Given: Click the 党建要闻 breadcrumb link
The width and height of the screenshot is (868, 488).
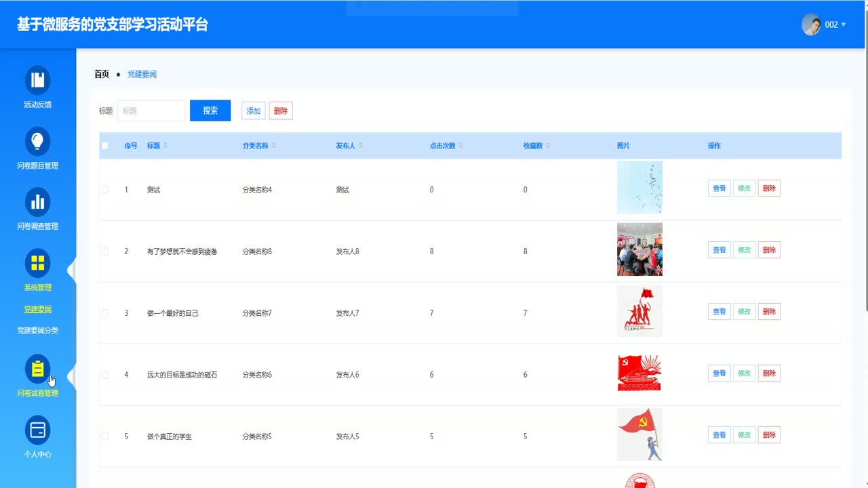Looking at the screenshot, I should [x=142, y=74].
